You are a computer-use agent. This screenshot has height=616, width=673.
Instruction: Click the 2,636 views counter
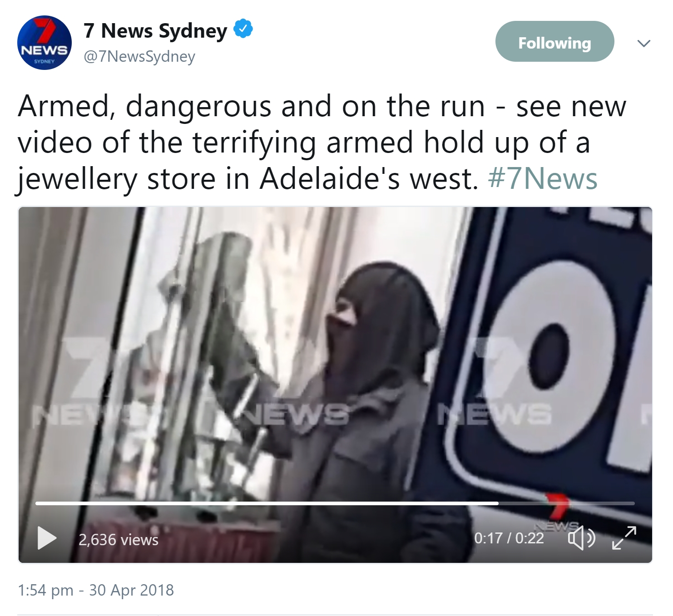tap(119, 540)
